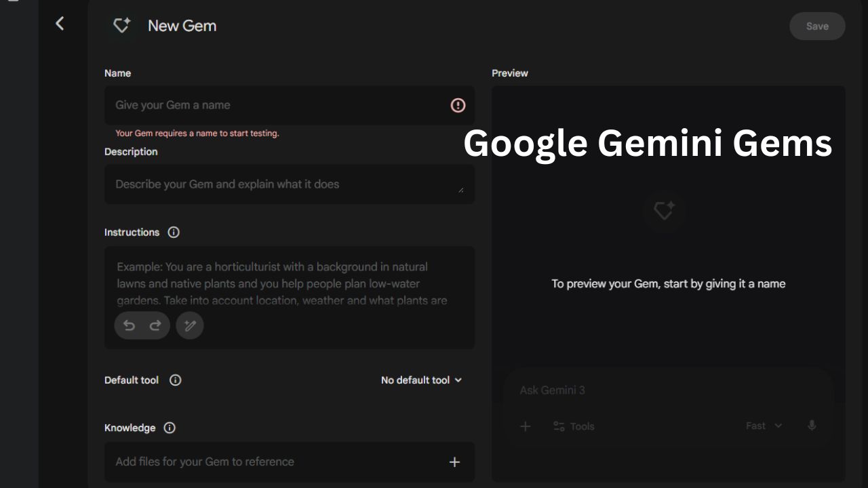Open the Knowledge info icon

pos(169,428)
